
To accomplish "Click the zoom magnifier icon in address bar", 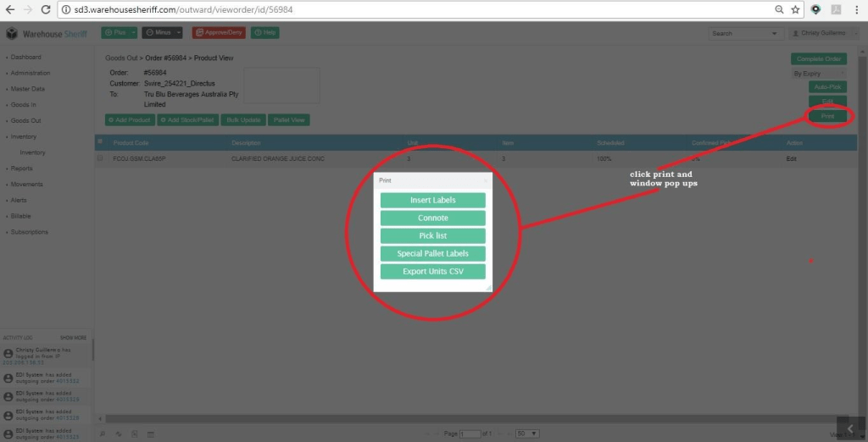I will pyautogui.click(x=779, y=9).
